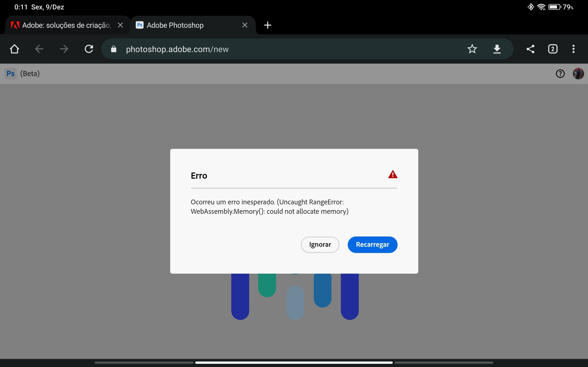Reload the page with refresh icon
This screenshot has width=588, height=367.
point(89,49)
